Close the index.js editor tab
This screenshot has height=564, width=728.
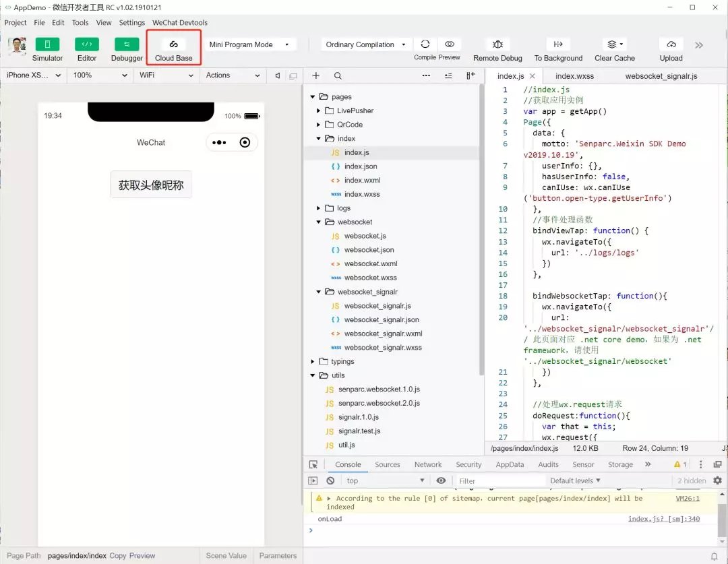(532, 76)
